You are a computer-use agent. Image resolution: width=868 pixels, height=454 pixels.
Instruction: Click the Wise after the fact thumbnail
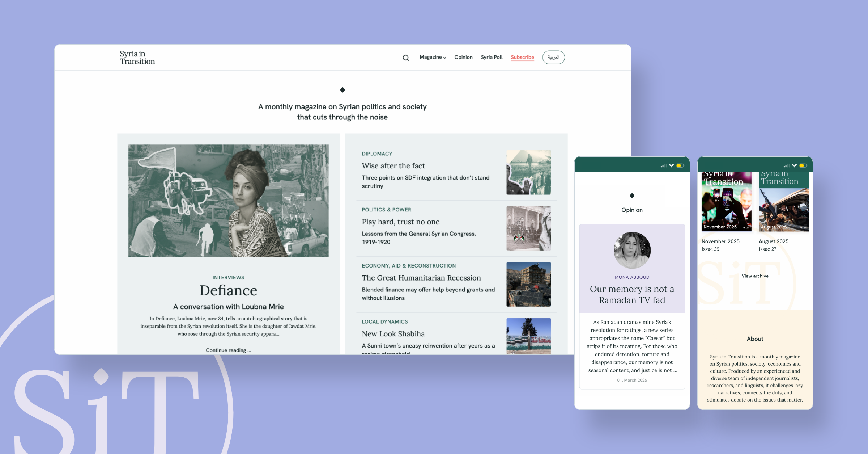click(529, 172)
